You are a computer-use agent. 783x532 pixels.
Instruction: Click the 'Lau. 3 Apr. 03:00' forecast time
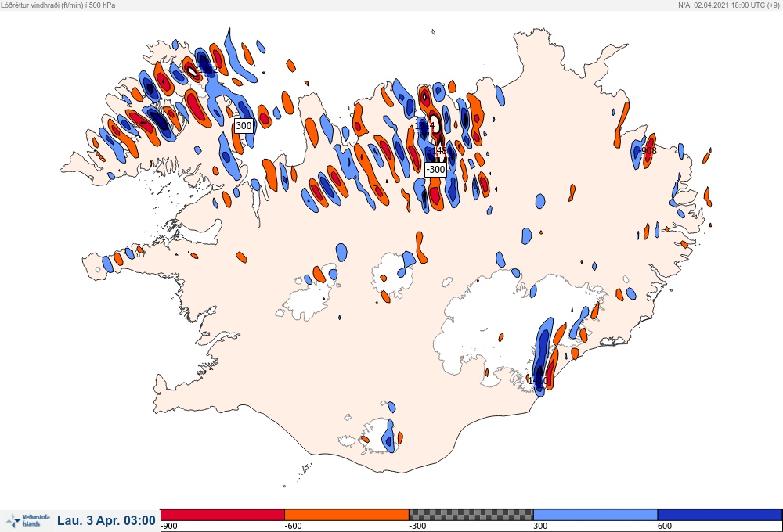coord(106,520)
